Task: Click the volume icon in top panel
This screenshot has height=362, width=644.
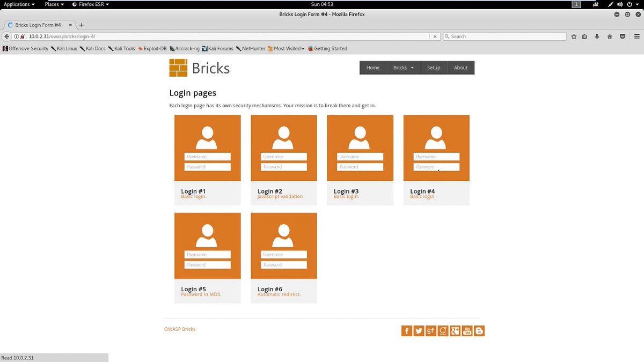Action: [x=619, y=4]
